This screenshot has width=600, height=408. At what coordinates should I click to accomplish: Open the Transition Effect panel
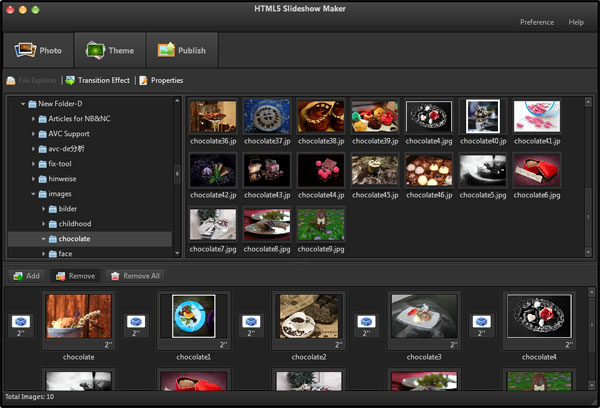(98, 80)
